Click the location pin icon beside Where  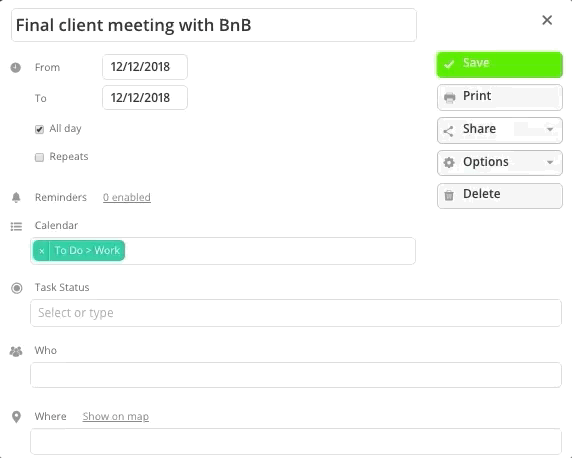[16, 417]
